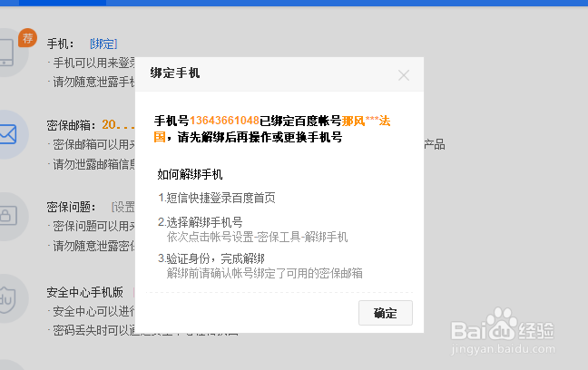The image size is (588, 370).
Task: Click step 3.验证身份，完成解绑
Action: click(211, 258)
